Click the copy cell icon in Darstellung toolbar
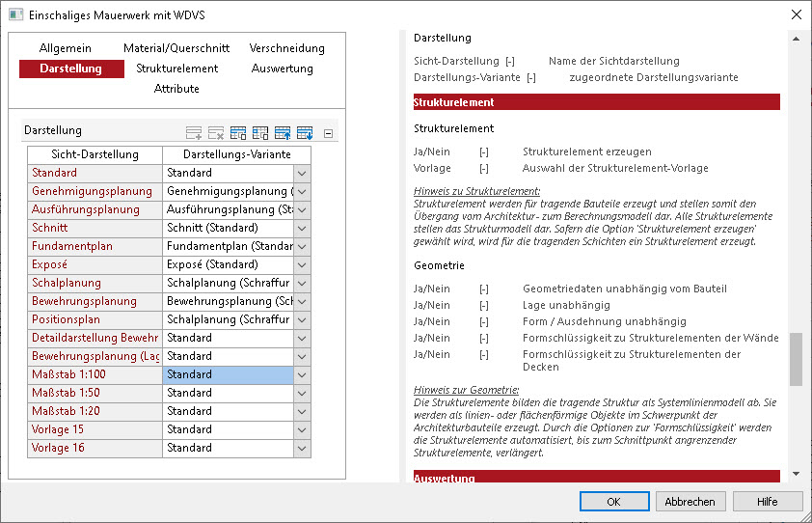The width and height of the screenshot is (812, 523). pos(260,133)
